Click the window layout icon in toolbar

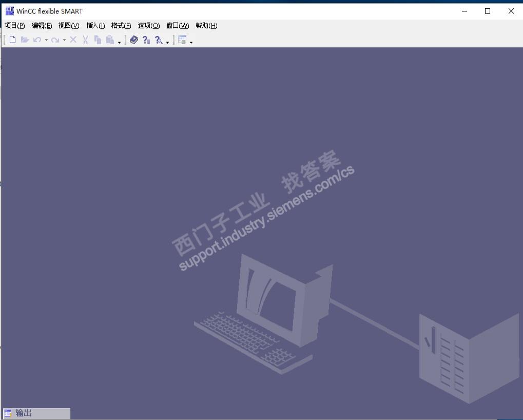click(182, 40)
